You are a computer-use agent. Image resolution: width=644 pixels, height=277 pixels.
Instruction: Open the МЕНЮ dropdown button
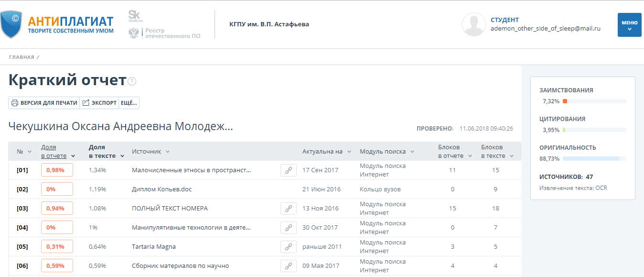(x=629, y=25)
